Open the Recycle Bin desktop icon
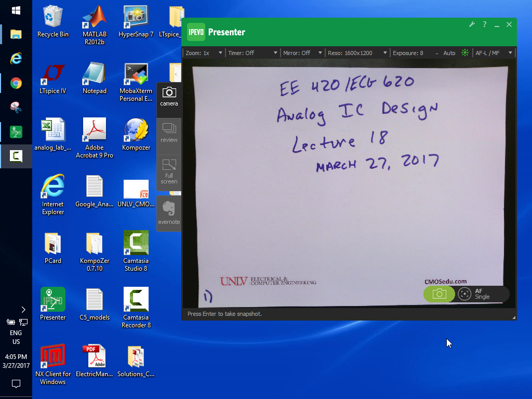532x399 pixels. pyautogui.click(x=53, y=21)
